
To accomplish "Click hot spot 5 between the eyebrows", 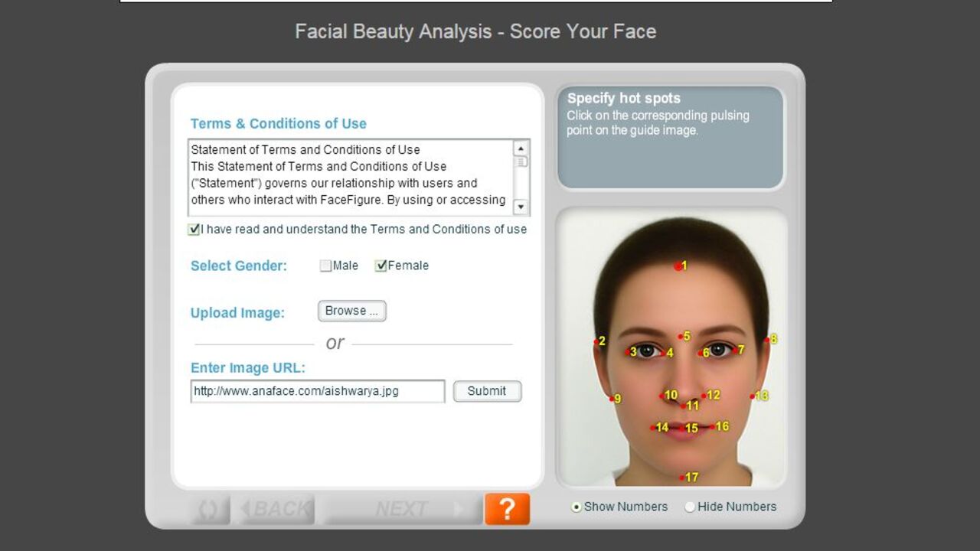I will coord(680,336).
